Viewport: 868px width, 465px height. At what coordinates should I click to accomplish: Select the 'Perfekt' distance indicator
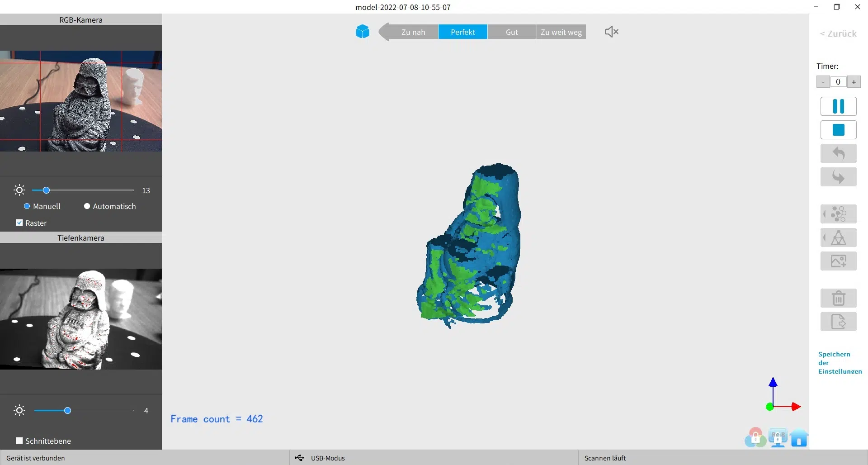(x=463, y=32)
